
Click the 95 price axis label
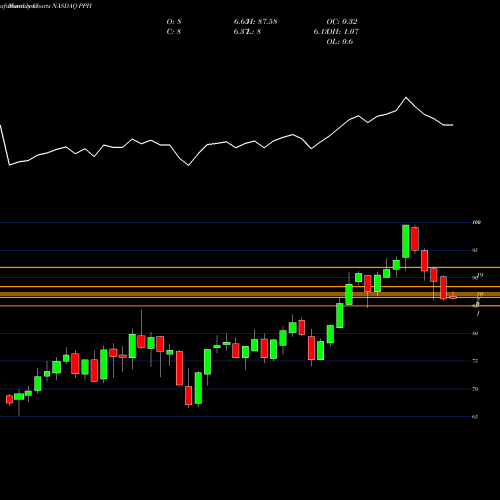point(475,250)
